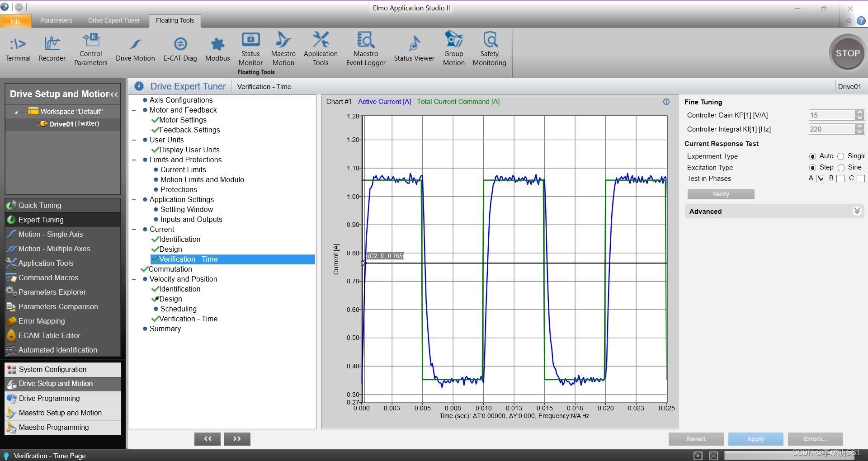Click Controller Gain KP input field
Image resolution: width=868 pixels, height=461 pixels.
pos(832,115)
